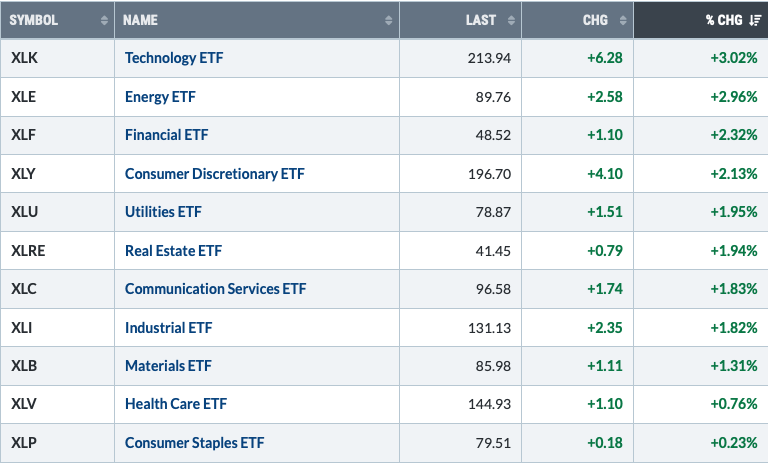Open the Consumer Staples ETF link
The width and height of the screenshot is (768, 464).
point(194,443)
